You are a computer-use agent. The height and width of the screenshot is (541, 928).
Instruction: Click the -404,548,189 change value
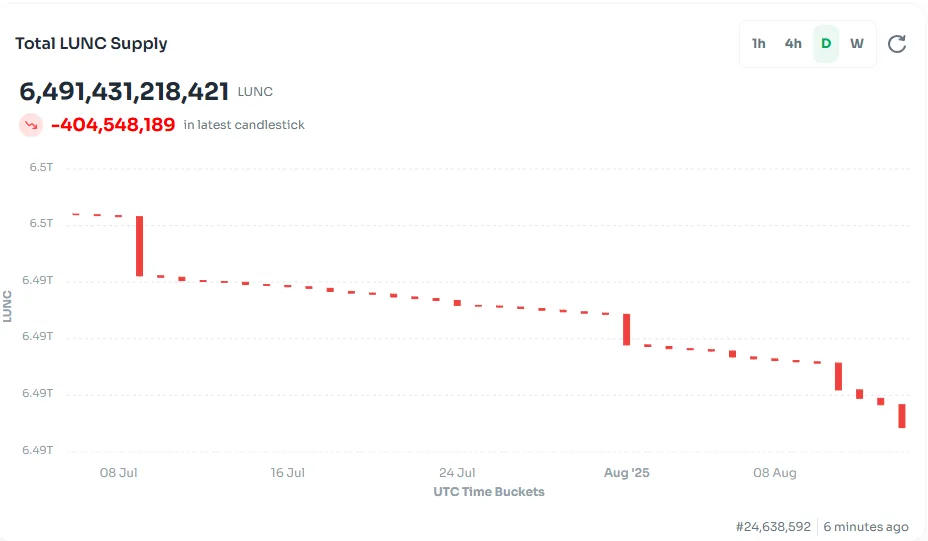coord(113,125)
